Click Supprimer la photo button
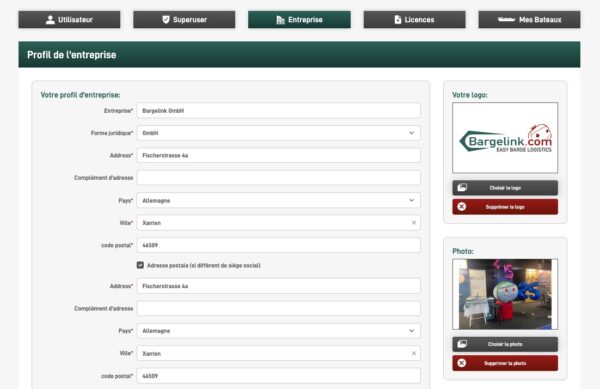The width and height of the screenshot is (600, 389). [505, 363]
